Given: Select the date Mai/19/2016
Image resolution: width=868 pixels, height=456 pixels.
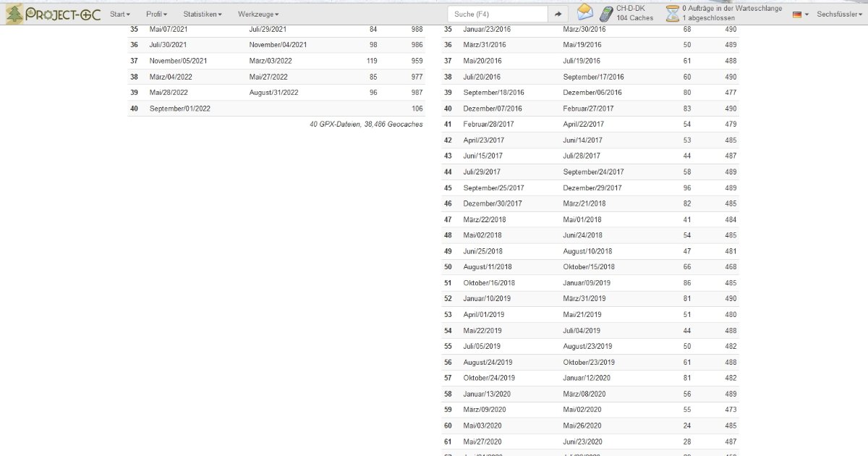Looking at the screenshot, I should (x=582, y=45).
